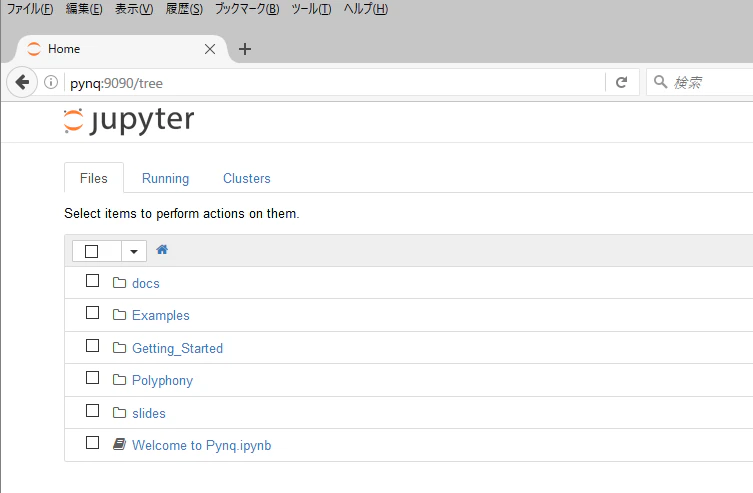Switch to the Clusters tab
This screenshot has width=753, height=493.
point(247,178)
